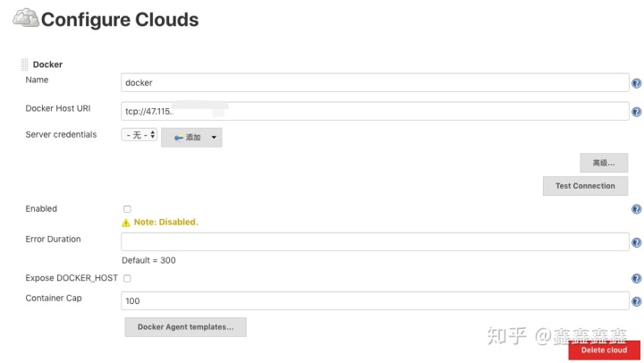This screenshot has height=363, width=644.
Task: Click the 'Container Cap' label
Action: (54, 298)
